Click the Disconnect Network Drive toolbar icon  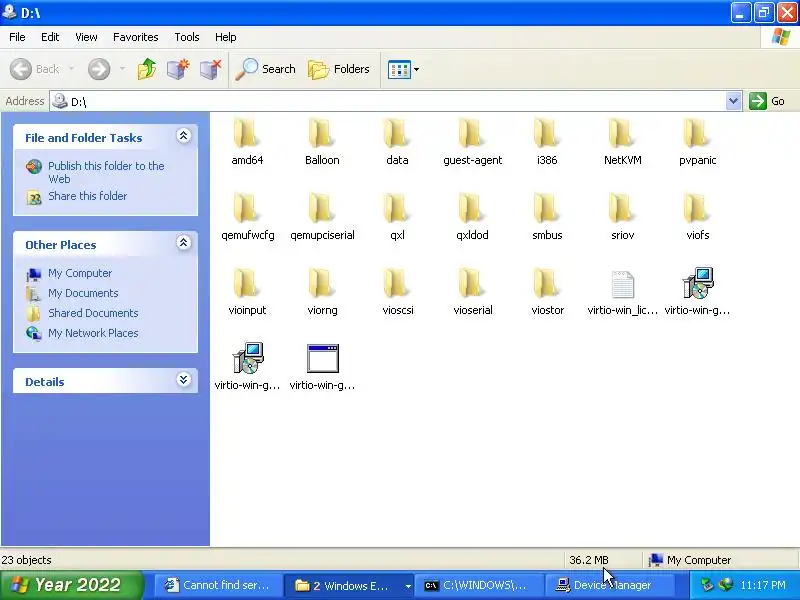210,69
